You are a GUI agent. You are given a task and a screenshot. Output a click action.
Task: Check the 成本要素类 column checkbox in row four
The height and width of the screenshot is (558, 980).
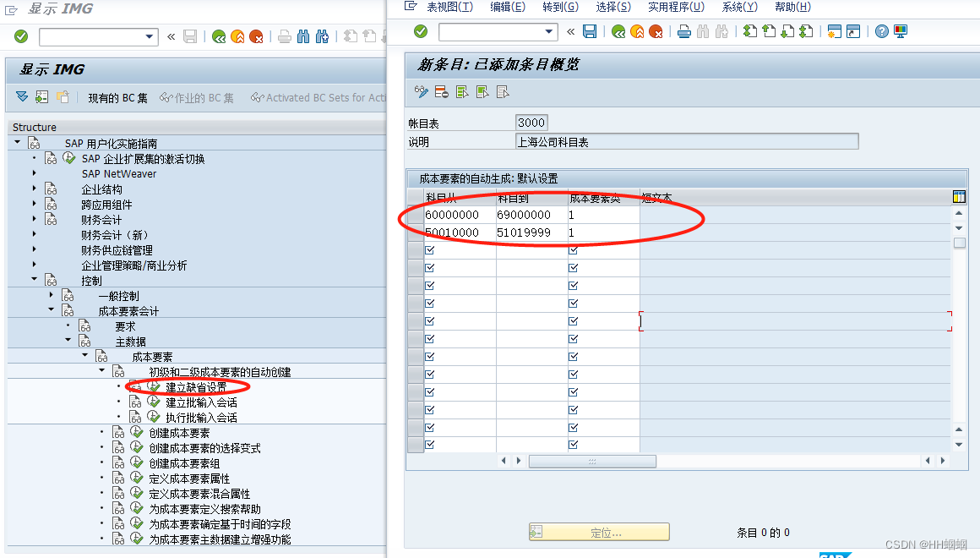tap(574, 267)
